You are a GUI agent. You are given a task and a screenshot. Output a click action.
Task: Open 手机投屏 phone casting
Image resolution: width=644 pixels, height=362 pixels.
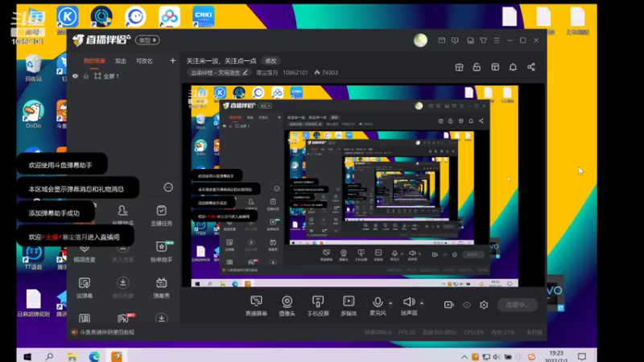(x=318, y=306)
